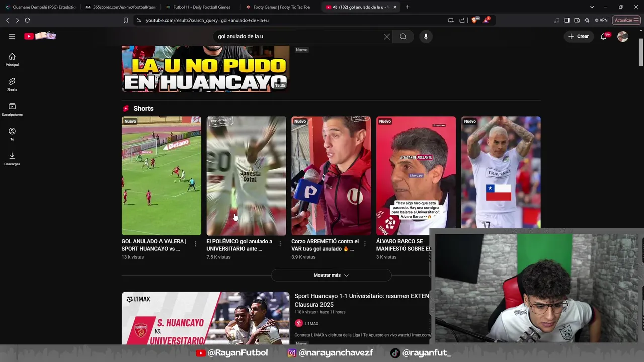This screenshot has width=644, height=362.
Task: Open Descargas in the sidebar
Action: tap(12, 159)
